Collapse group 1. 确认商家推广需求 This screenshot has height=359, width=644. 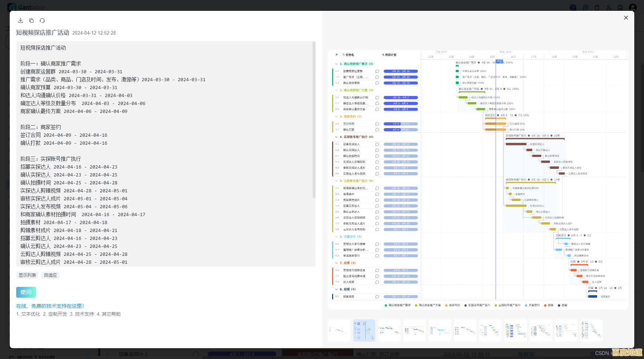click(x=336, y=64)
